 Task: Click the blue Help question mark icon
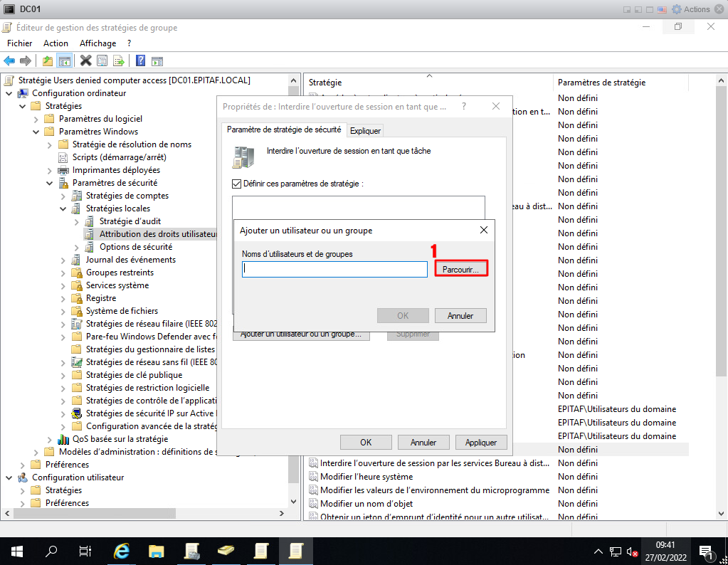[141, 60]
